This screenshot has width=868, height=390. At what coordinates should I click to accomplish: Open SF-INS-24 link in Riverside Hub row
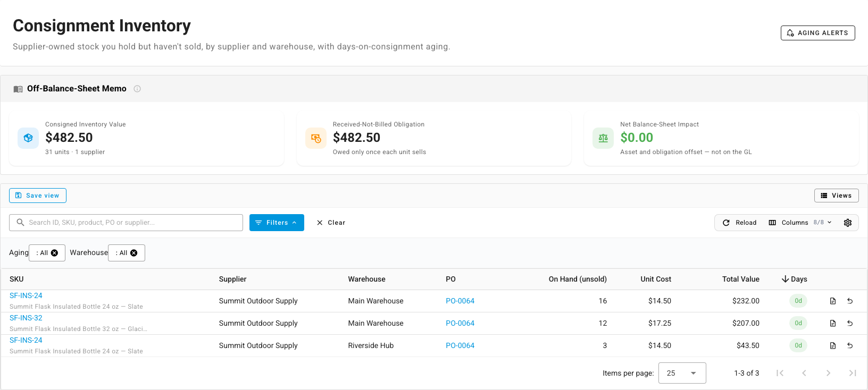click(x=26, y=340)
